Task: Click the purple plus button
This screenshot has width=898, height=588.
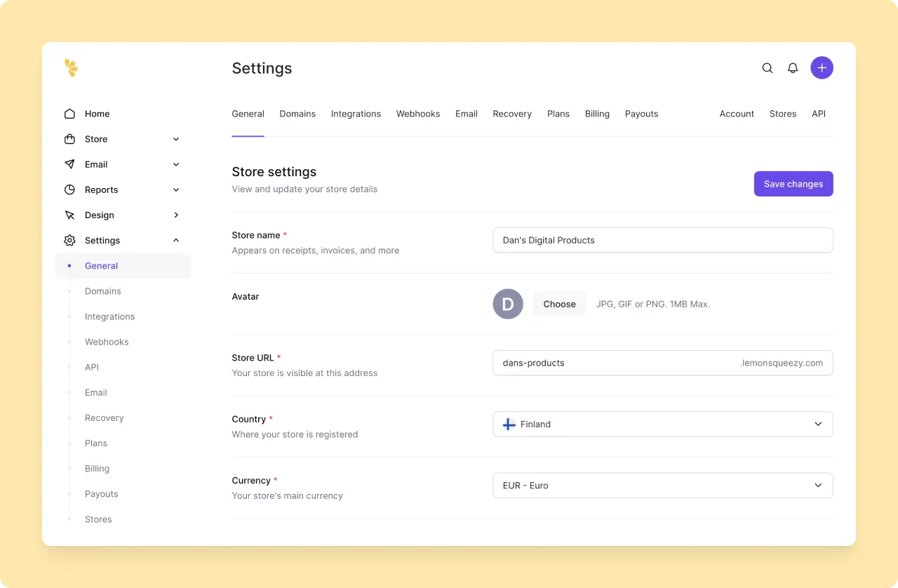Action: (822, 67)
